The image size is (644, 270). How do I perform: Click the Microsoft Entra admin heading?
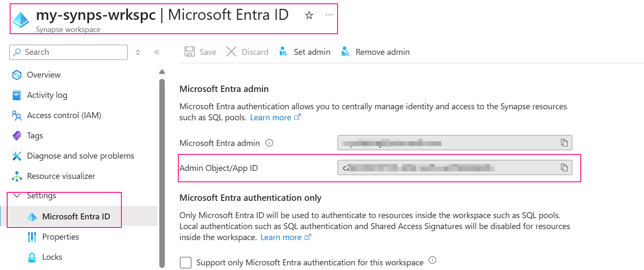tap(224, 89)
